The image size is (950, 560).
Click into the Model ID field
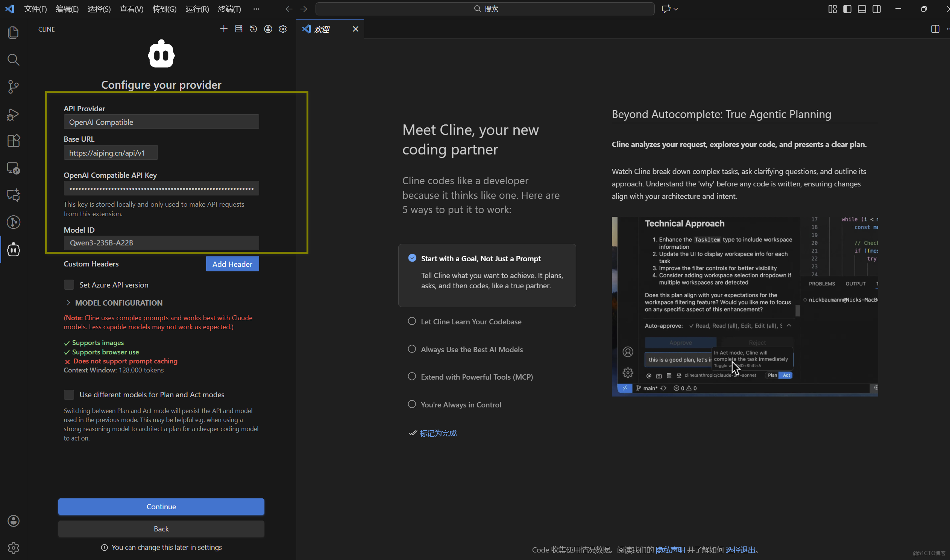pyautogui.click(x=161, y=243)
